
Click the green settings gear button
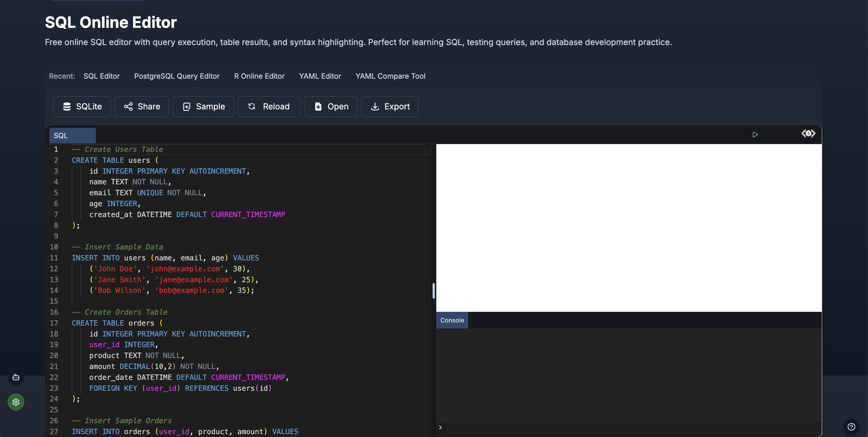pyautogui.click(x=16, y=402)
